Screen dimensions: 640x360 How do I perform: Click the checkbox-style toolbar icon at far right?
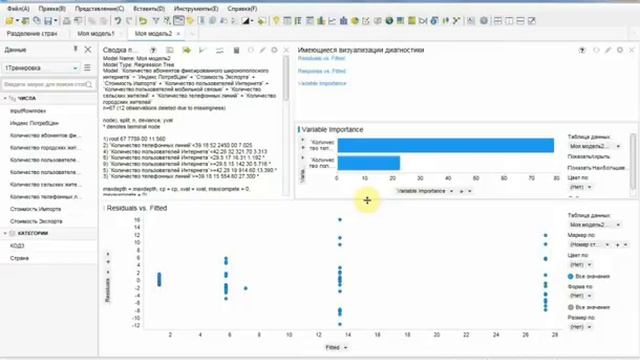point(532,20)
